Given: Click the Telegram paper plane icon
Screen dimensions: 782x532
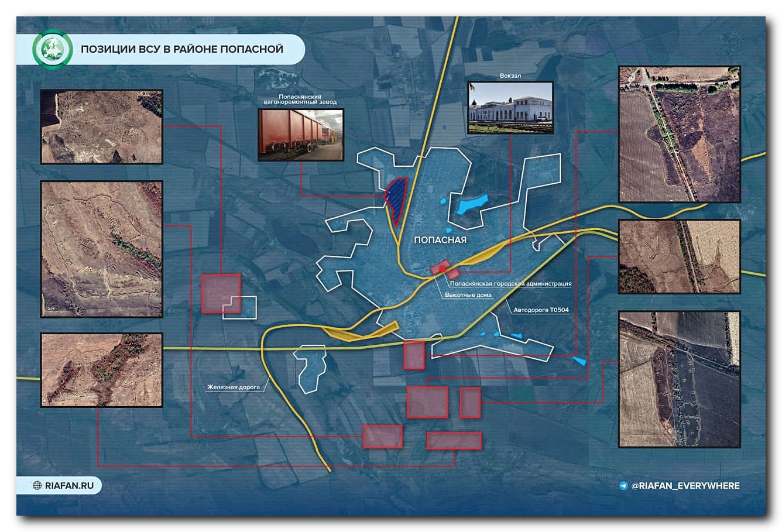Looking at the screenshot, I should 623,486.
